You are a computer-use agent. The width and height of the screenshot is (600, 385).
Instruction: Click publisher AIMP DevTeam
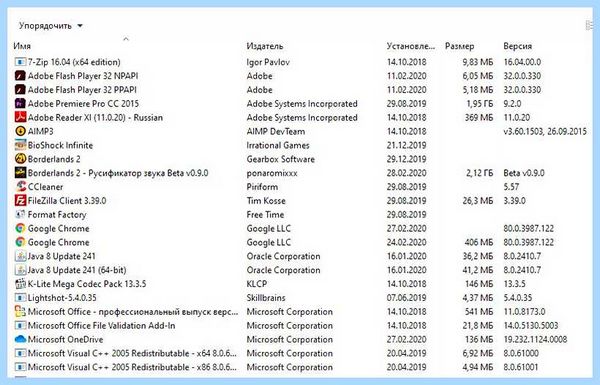click(276, 131)
